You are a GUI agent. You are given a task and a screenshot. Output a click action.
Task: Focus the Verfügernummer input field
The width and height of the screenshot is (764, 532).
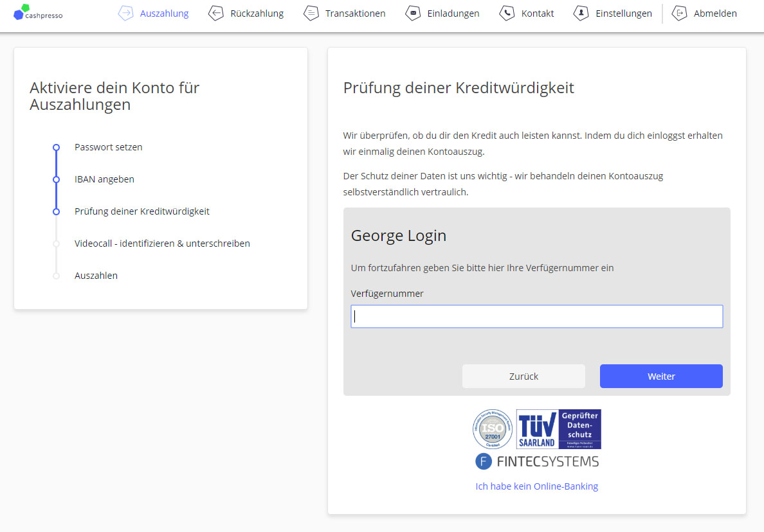coord(536,317)
